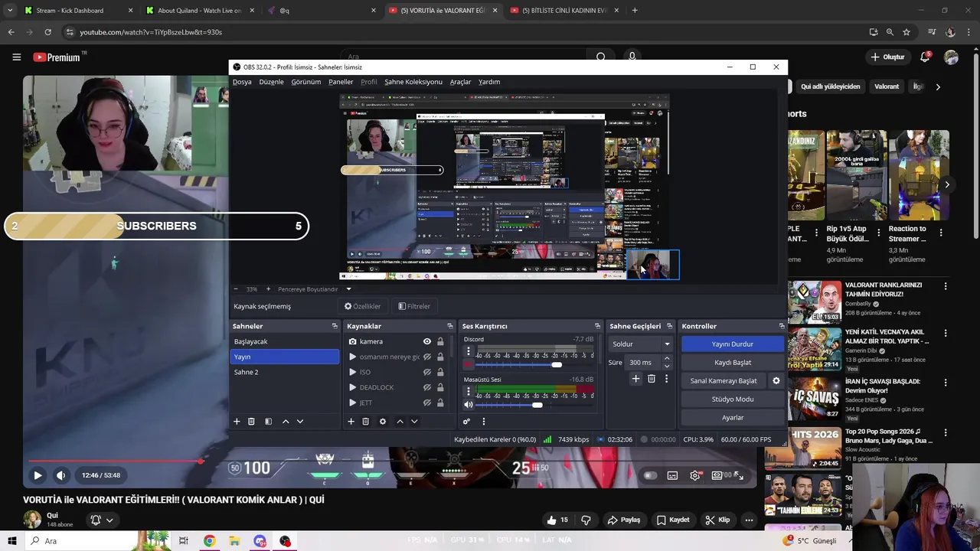
Task: Show the JETT source
Action: click(427, 403)
